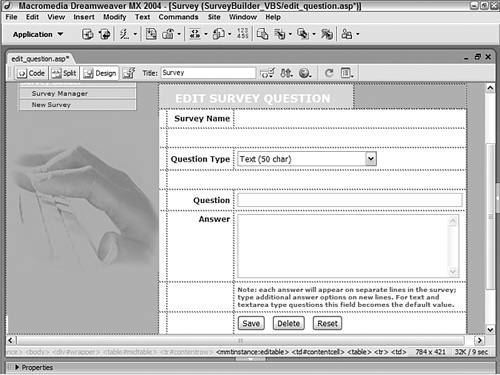
Task: Click the User Authentication icon
Action: point(347,34)
